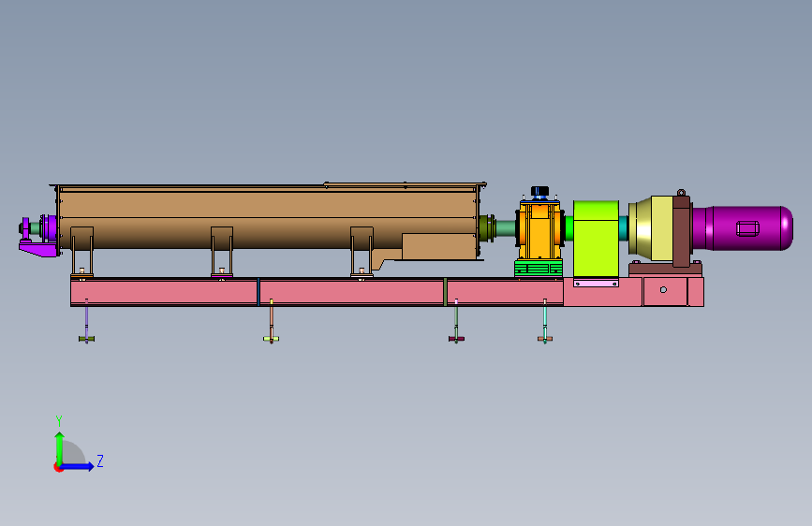The height and width of the screenshot is (526, 812).
Task: Select the lifting eye ring above the motor flange
Action: 681,193
